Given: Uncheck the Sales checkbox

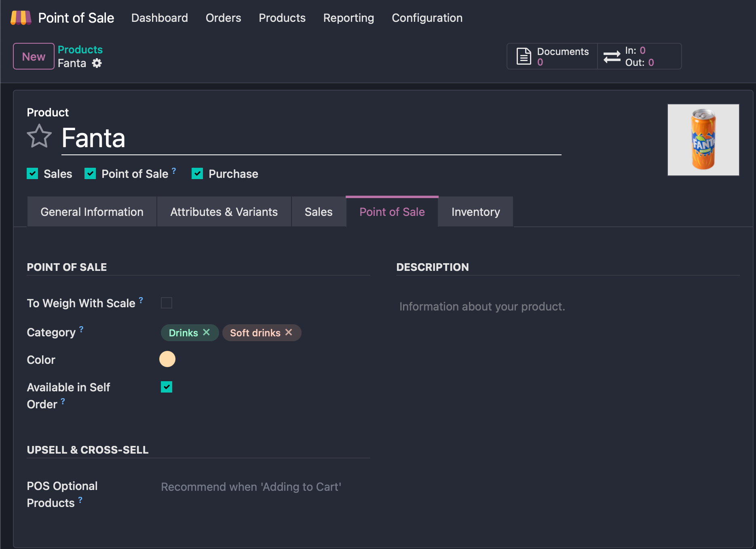Looking at the screenshot, I should (32, 174).
